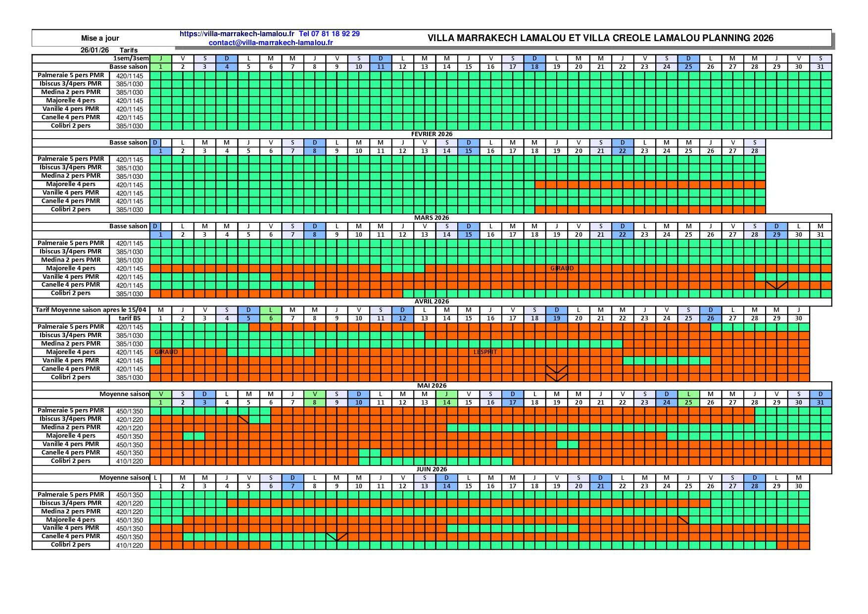Click the FEVRIER 2026 month header
The image size is (868, 614).
click(432, 134)
